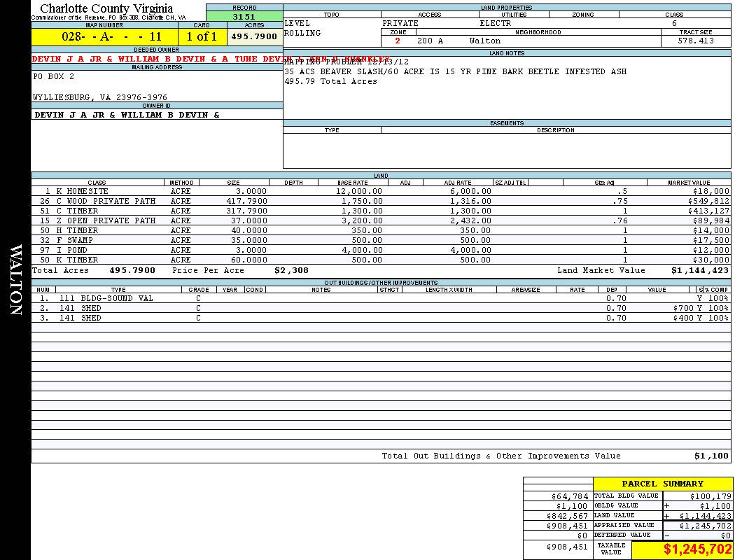Click the vertical WALTON sidebar label
735x560 pixels.
tap(15, 280)
